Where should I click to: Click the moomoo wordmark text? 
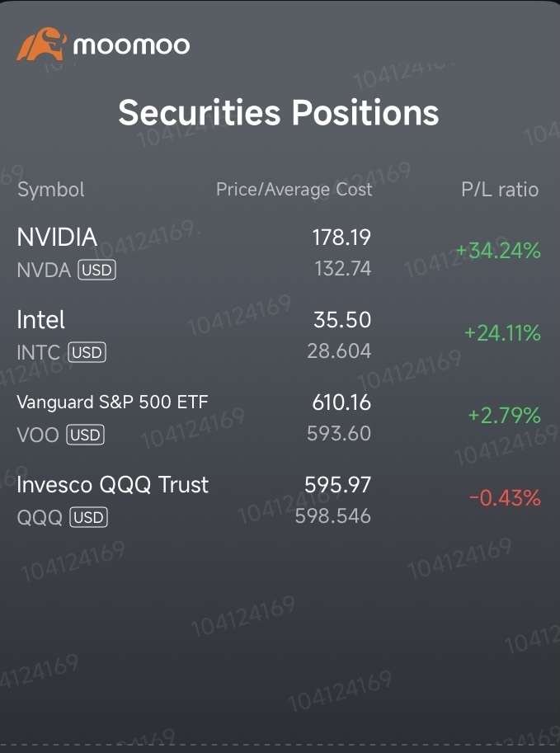(x=131, y=45)
